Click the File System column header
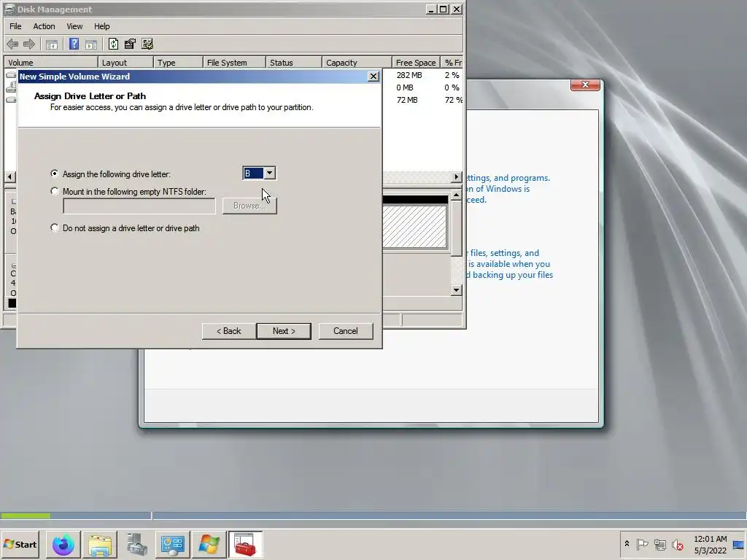 click(x=234, y=63)
